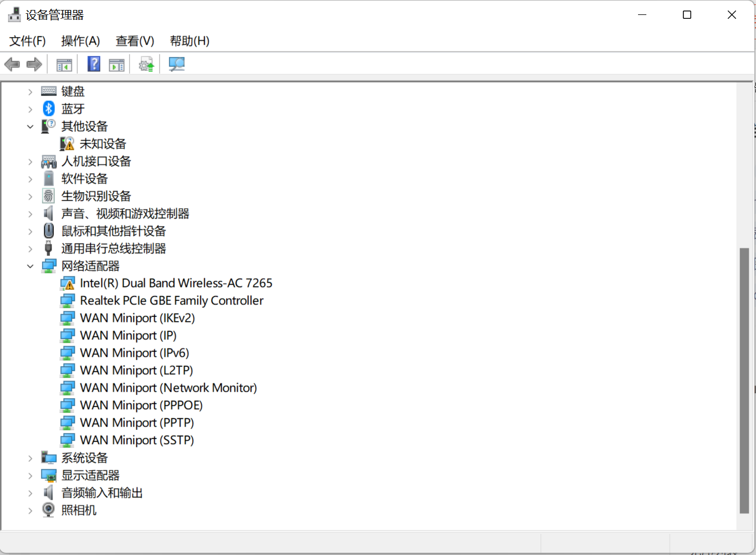Screen dimensions: 756x555
Task: Collapse the 其他设备 category
Action: [30, 126]
